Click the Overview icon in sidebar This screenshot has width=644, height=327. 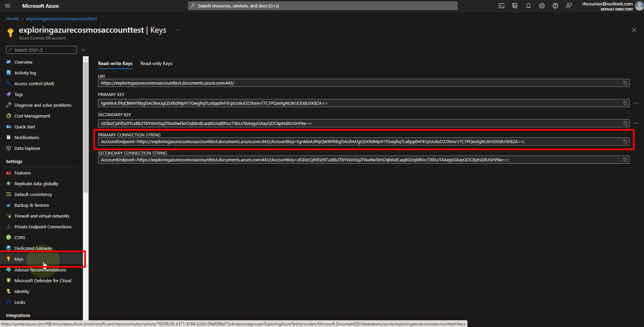[8, 62]
